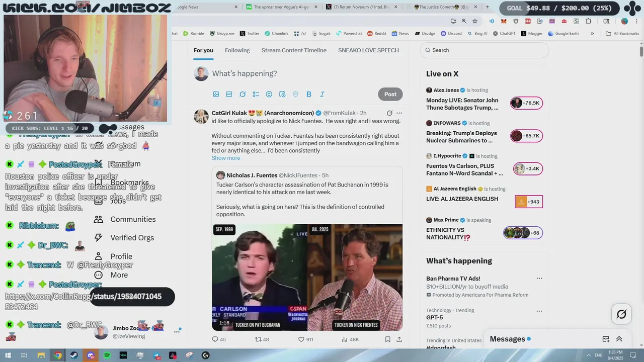Viewport: 644px width, 362px height.
Task: Open Profile in X sidebar
Action: [114, 256]
